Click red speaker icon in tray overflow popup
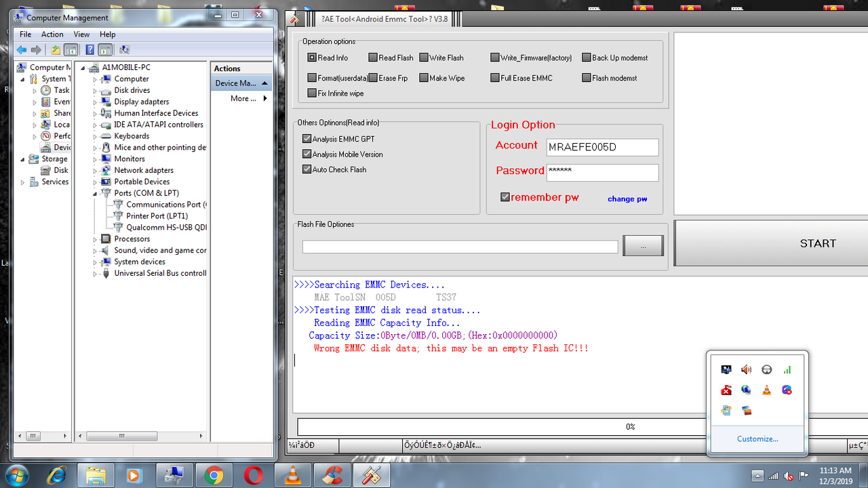The image size is (868, 488). tap(746, 369)
